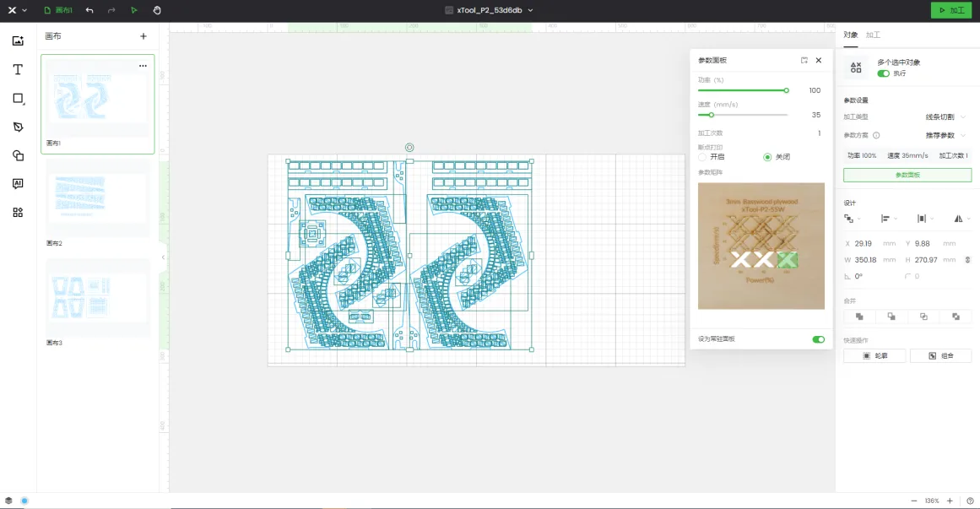Select the pen vector tool
The width and height of the screenshot is (980, 509).
click(18, 127)
